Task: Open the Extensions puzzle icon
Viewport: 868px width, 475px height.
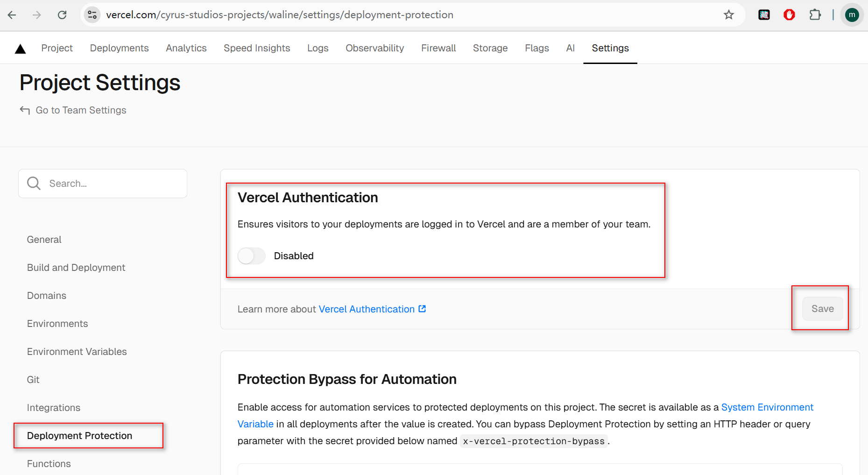Action: pos(815,15)
